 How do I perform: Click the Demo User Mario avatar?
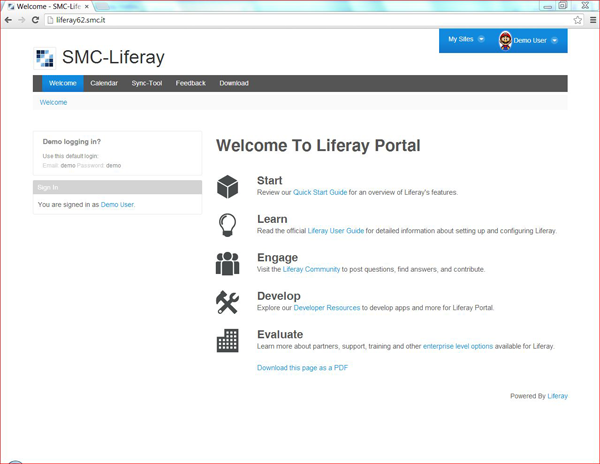click(505, 40)
